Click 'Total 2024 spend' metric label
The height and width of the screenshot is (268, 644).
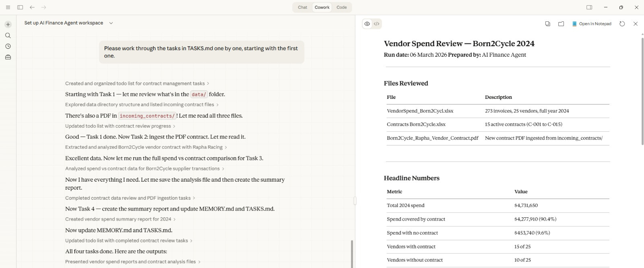click(x=406, y=205)
